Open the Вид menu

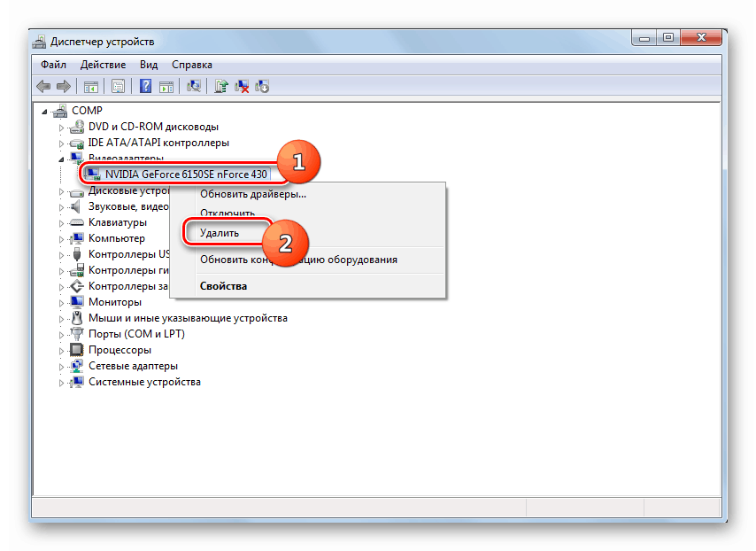click(149, 65)
